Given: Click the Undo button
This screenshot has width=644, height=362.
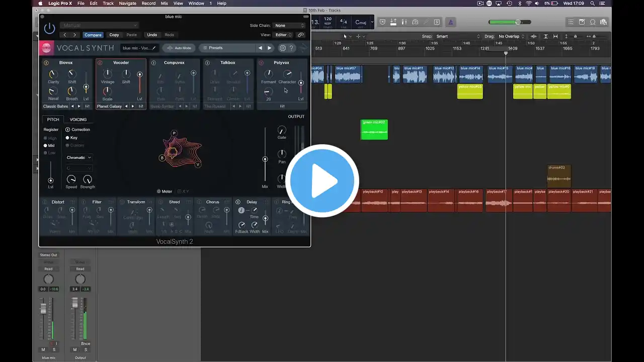Looking at the screenshot, I should click(152, 35).
